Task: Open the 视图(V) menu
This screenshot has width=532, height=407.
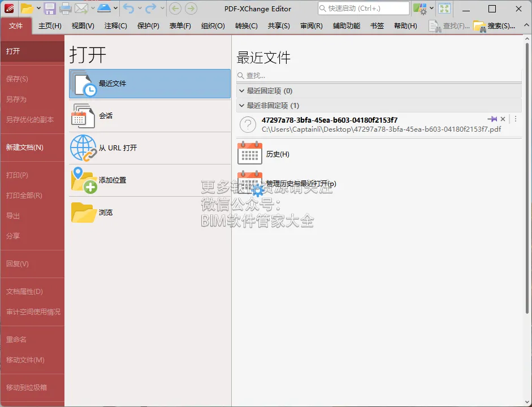Action: (83, 26)
